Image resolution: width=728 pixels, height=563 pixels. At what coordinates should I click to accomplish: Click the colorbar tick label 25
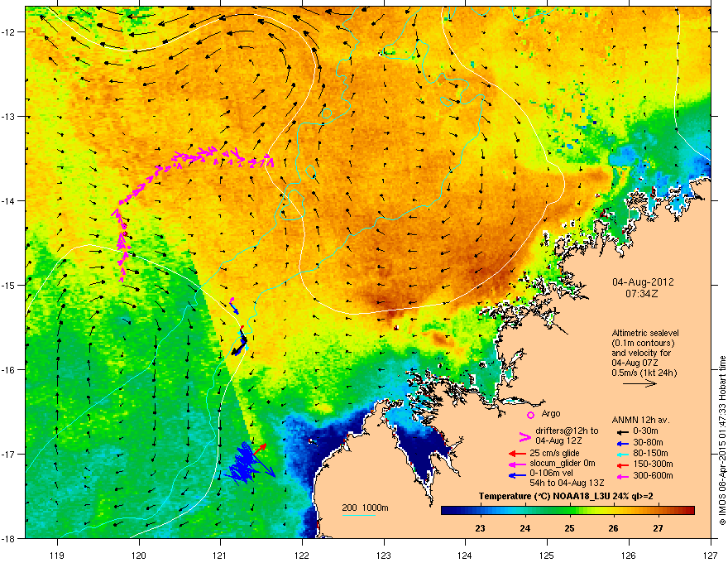coord(569,528)
